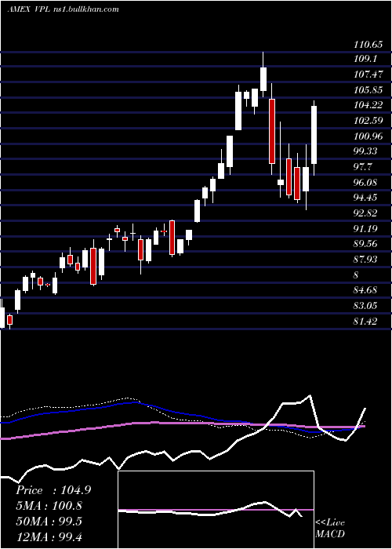The height and width of the screenshot is (549, 392).
Task: Select the 104.22 price axis label
Action: tap(368, 105)
